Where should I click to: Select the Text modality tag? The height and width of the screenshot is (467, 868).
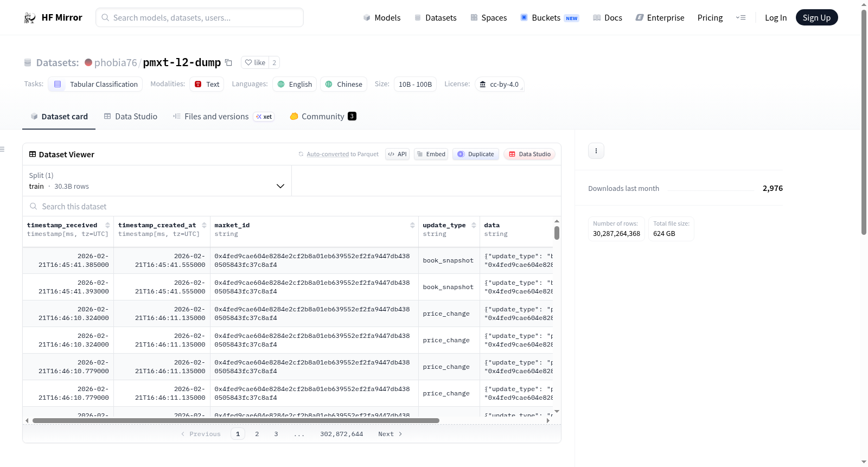click(207, 84)
